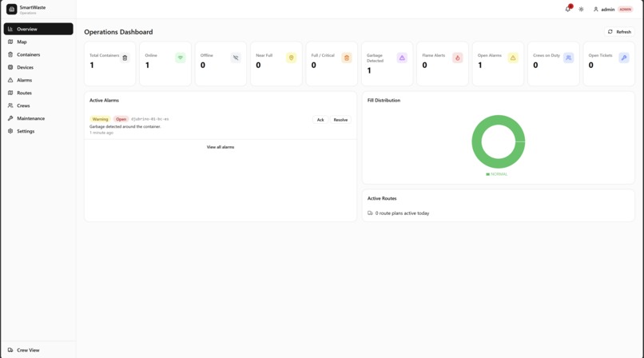
Task: Open the Routes page
Action: point(38,93)
